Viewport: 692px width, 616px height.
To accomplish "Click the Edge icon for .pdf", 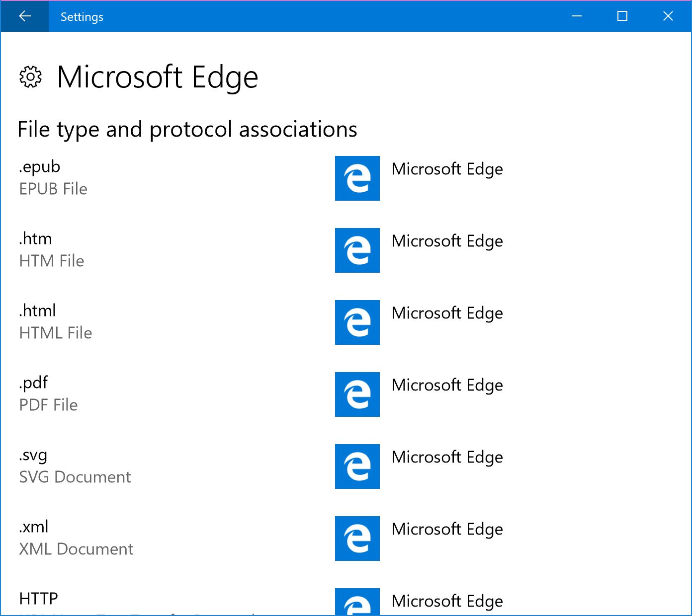I will point(357,394).
